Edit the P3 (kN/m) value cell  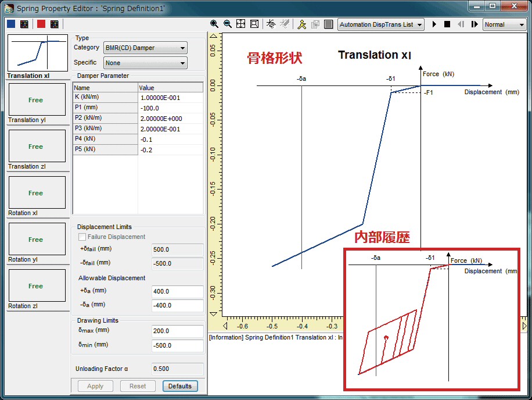click(x=171, y=130)
